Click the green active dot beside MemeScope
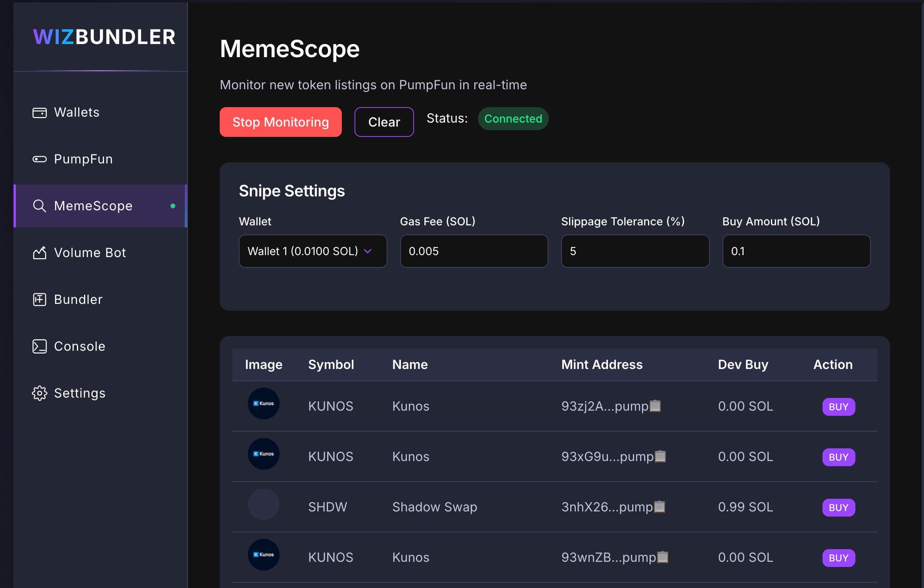The image size is (924, 588). tap(173, 206)
